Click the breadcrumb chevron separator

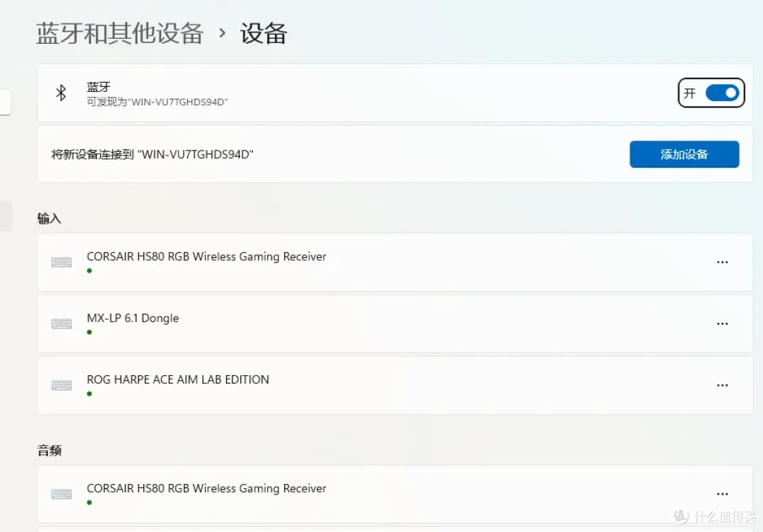[222, 33]
